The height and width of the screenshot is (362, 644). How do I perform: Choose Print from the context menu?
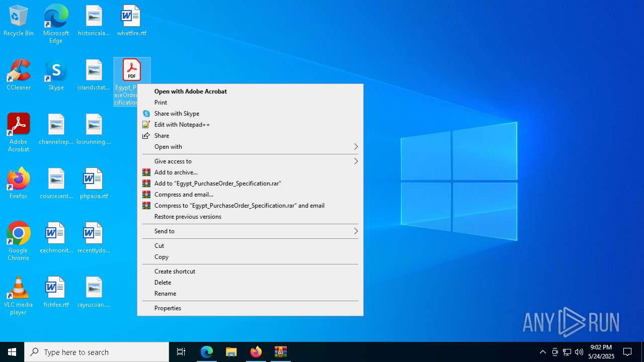[250, 103]
